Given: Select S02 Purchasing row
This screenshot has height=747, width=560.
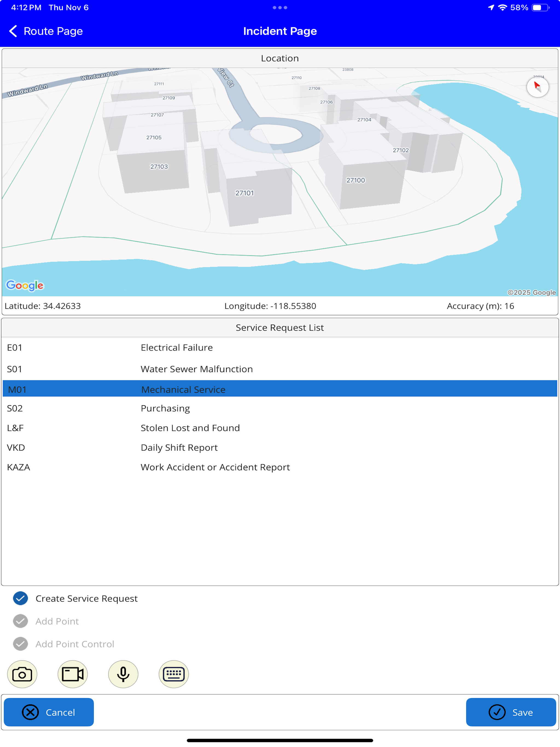Looking at the screenshot, I should (280, 408).
